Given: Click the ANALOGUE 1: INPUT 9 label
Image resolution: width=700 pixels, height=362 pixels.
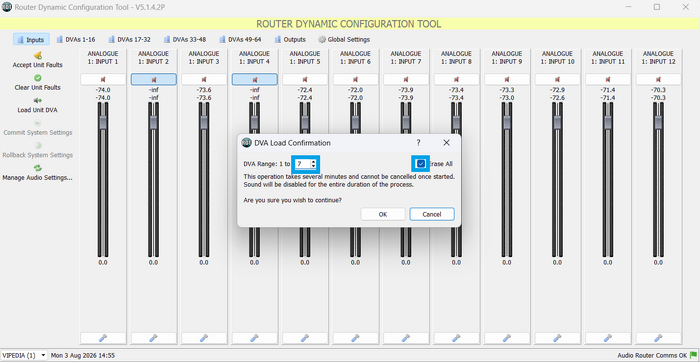Looking at the screenshot, I should click(x=507, y=58).
